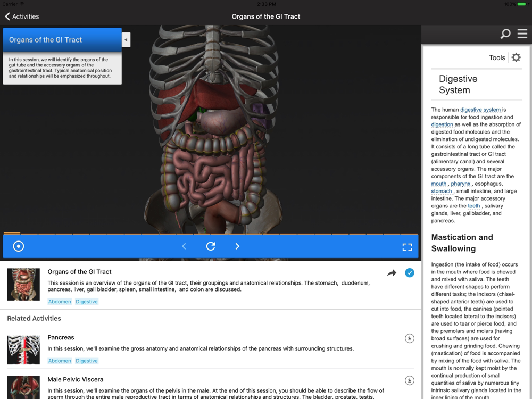The width and height of the screenshot is (532, 399).
Task: Go back to Activities
Action: (x=22, y=16)
